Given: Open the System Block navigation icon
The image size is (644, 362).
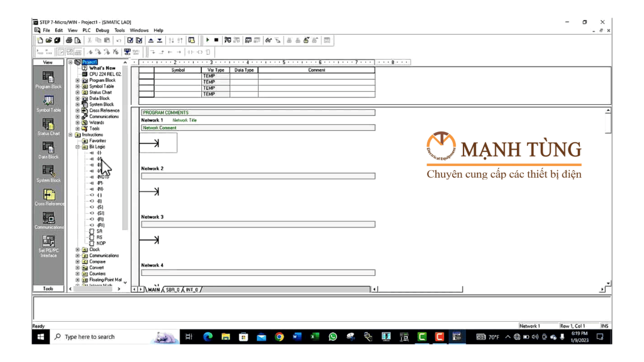Looking at the screenshot, I should 48,171.
